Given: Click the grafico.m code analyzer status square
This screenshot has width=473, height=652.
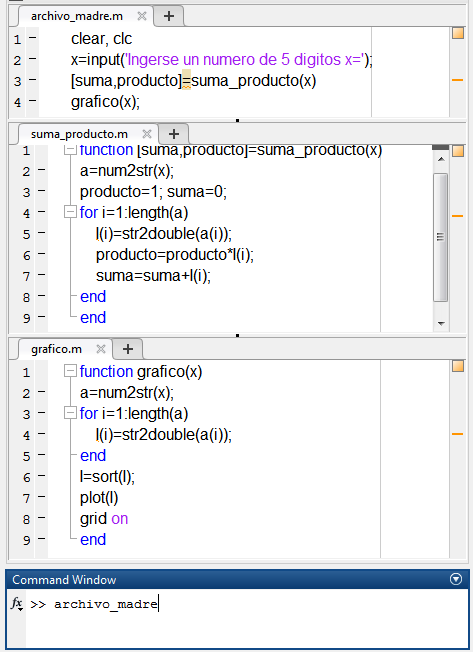Looking at the screenshot, I should (x=458, y=366).
